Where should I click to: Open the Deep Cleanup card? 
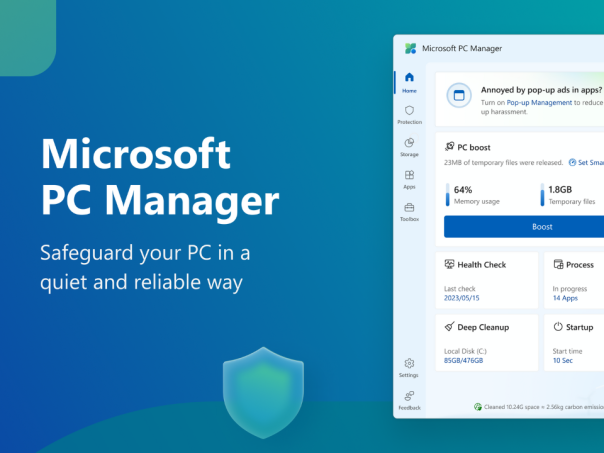[487, 341]
